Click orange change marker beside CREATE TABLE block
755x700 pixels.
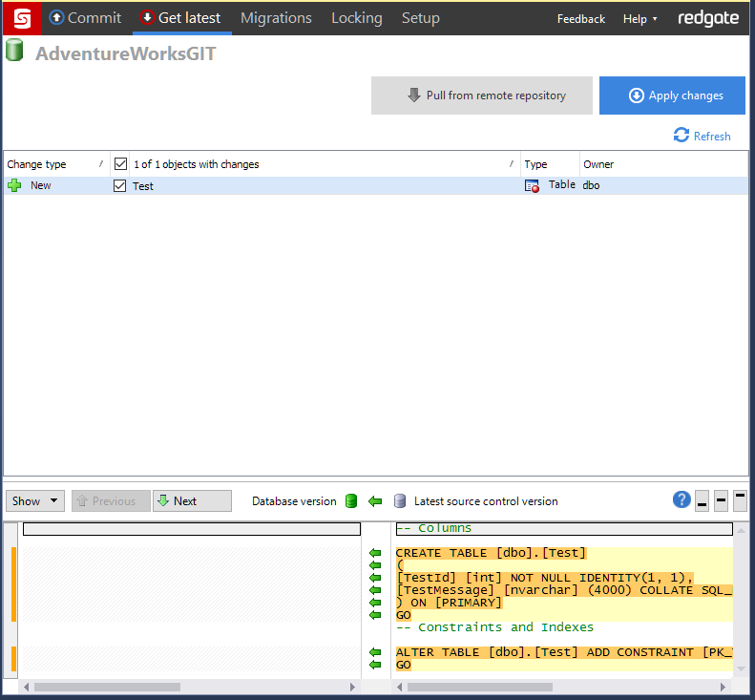click(x=13, y=583)
